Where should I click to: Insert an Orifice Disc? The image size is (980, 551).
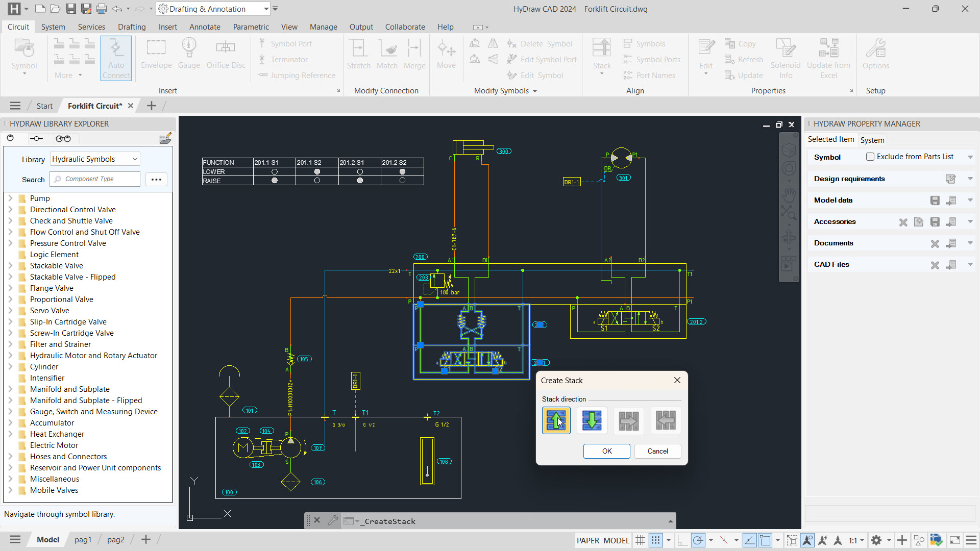tap(226, 54)
